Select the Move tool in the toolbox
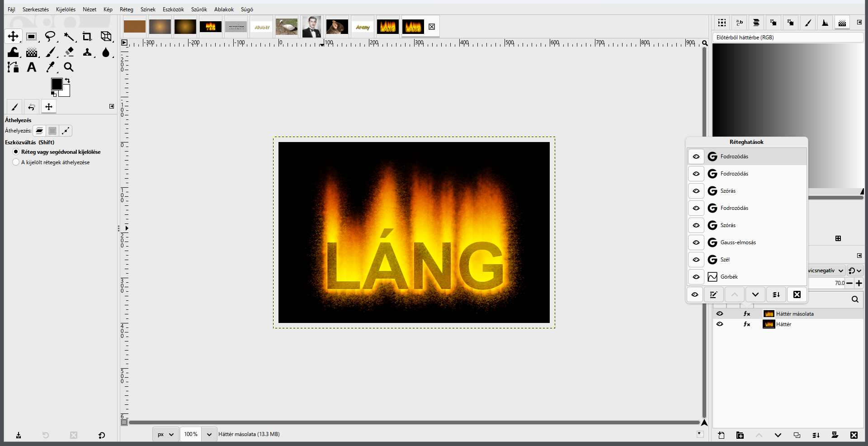The height and width of the screenshot is (446, 868). point(13,36)
